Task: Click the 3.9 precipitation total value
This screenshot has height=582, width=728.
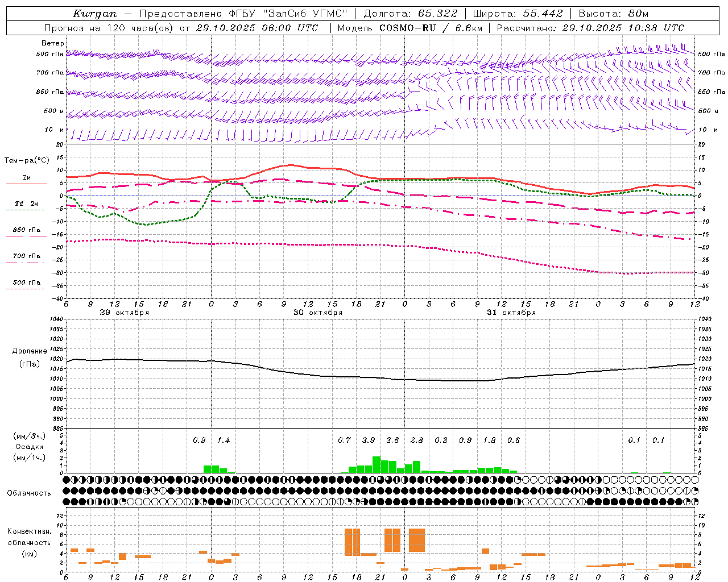Action: click(x=369, y=440)
